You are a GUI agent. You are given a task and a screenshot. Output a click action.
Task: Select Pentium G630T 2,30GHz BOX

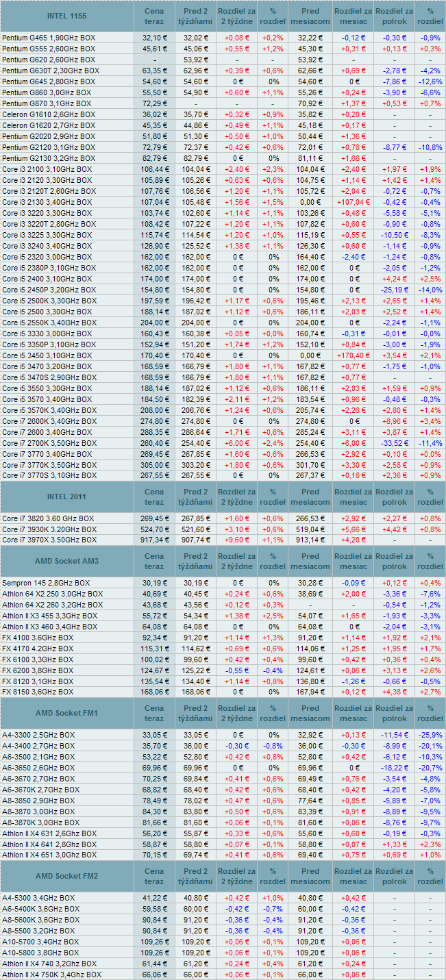pos(51,71)
